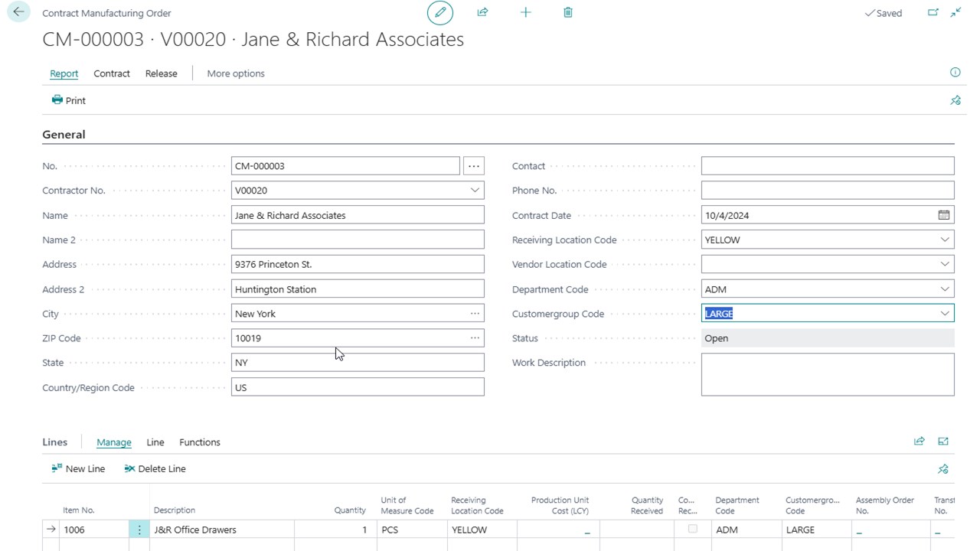Open the Contract menu tab

[112, 73]
